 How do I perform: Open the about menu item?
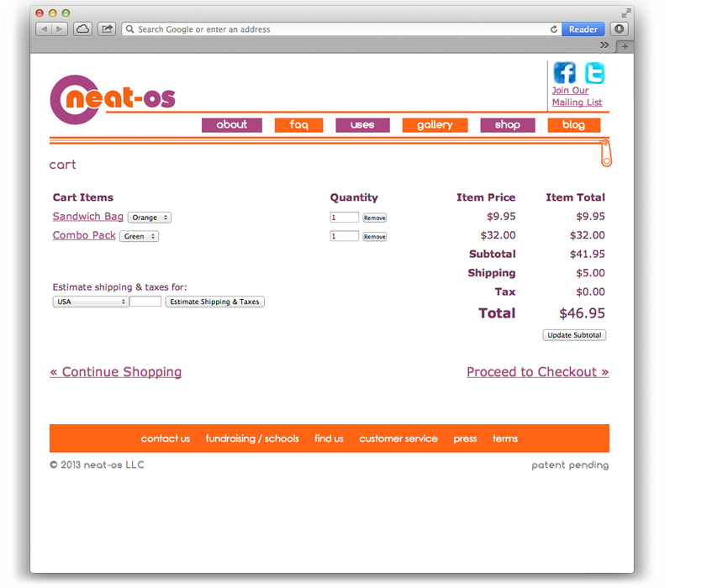pos(232,125)
